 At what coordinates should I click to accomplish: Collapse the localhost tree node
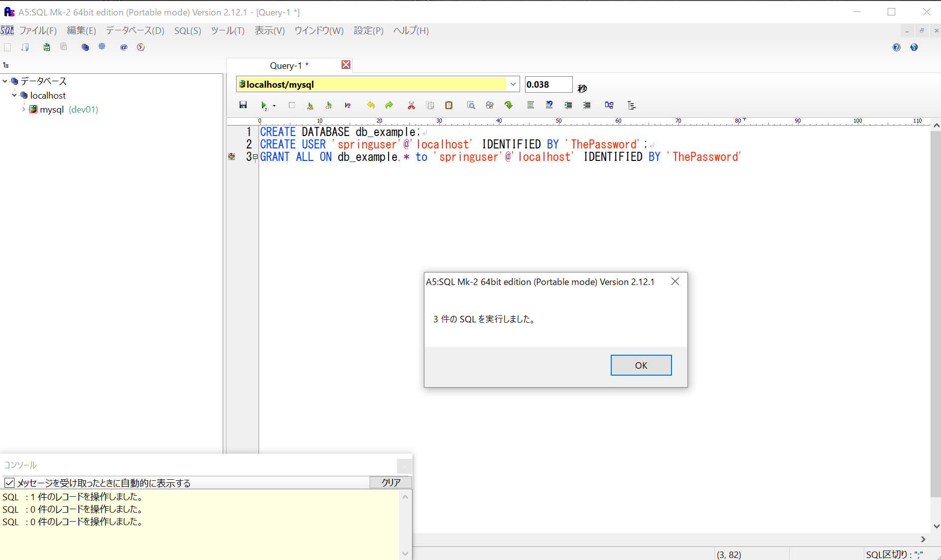(x=14, y=95)
